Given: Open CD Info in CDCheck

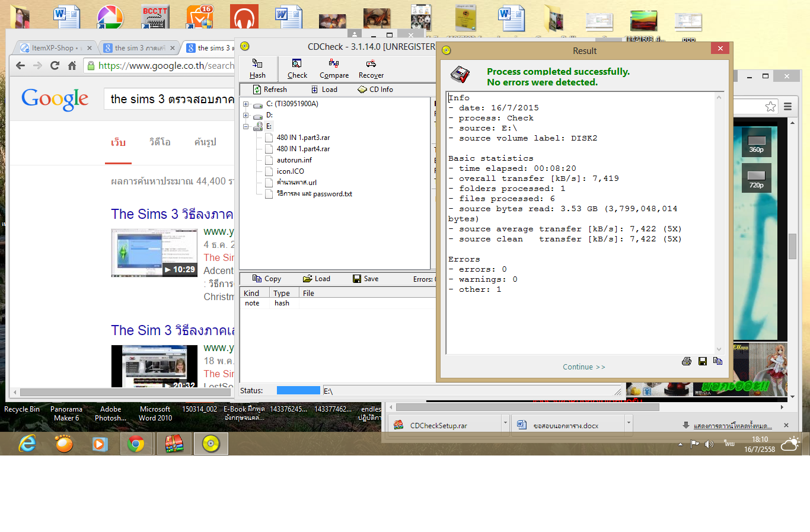Looking at the screenshot, I should (375, 90).
